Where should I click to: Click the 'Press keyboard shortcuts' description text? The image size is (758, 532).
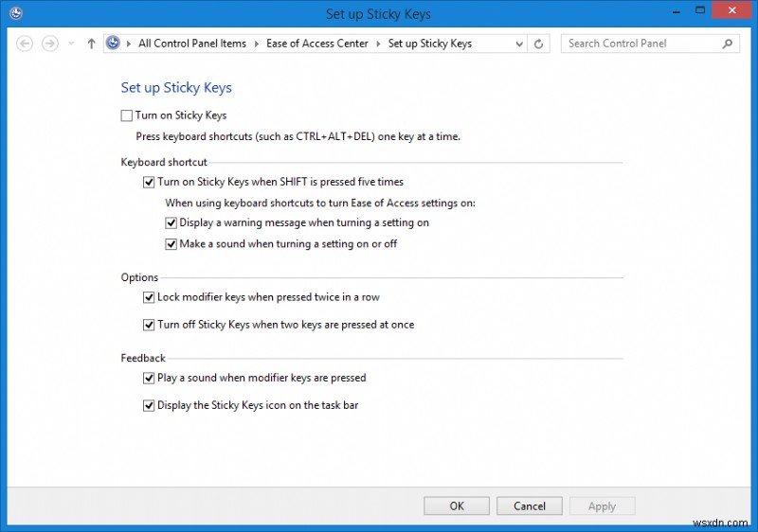(298, 136)
